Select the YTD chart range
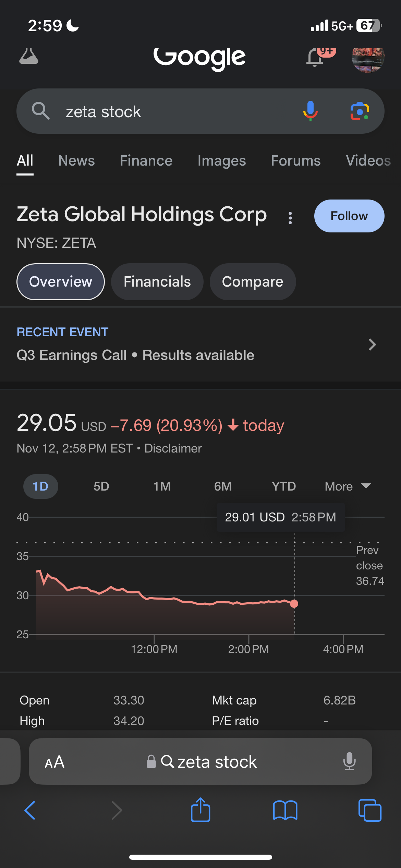The image size is (401, 868). coord(284,486)
